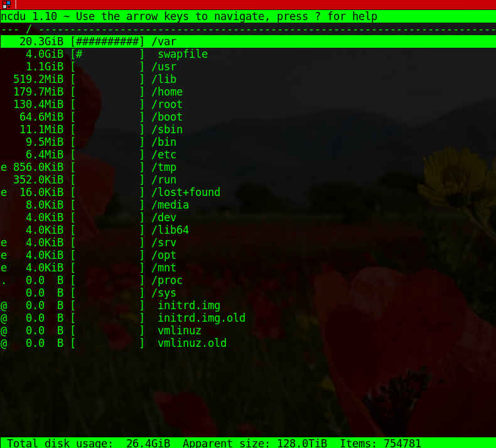Select the /srv directory row
This screenshot has width=496, height=448.
[x=248, y=243]
